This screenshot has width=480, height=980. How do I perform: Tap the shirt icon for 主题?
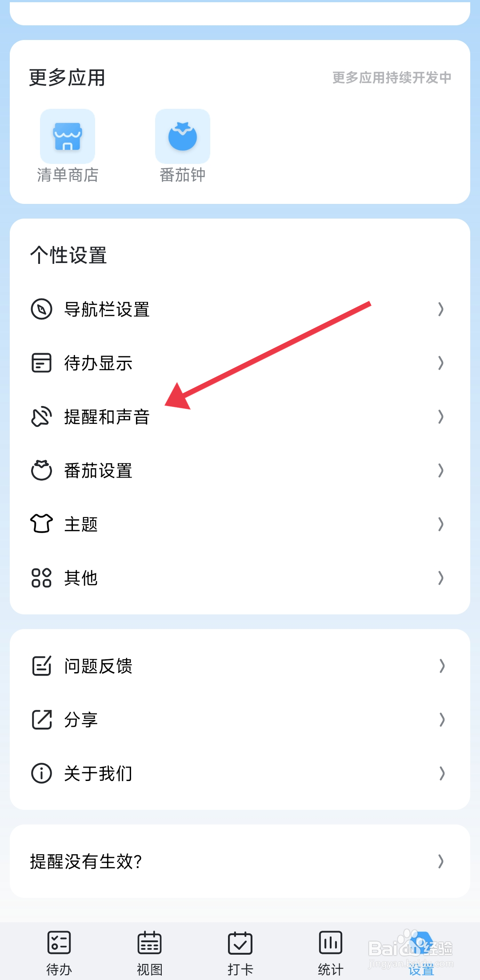point(42,524)
